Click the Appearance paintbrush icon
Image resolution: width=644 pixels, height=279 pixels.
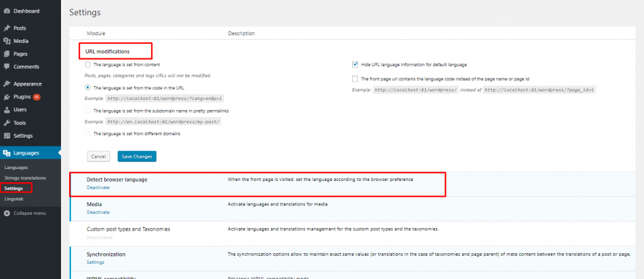pos(6,84)
